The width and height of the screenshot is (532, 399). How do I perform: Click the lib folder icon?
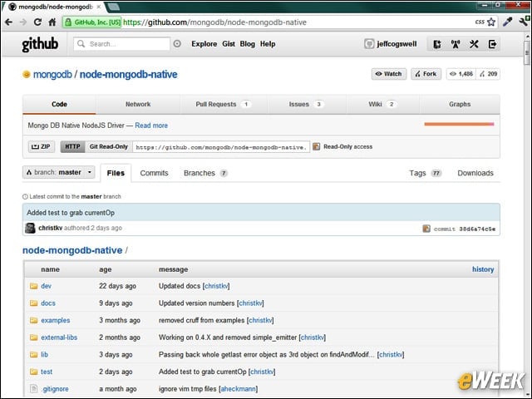(x=33, y=355)
